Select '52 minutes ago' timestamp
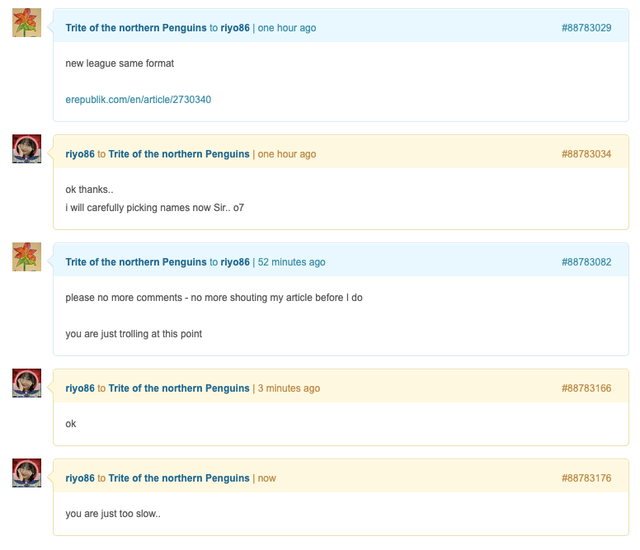640x550 pixels. [x=291, y=262]
